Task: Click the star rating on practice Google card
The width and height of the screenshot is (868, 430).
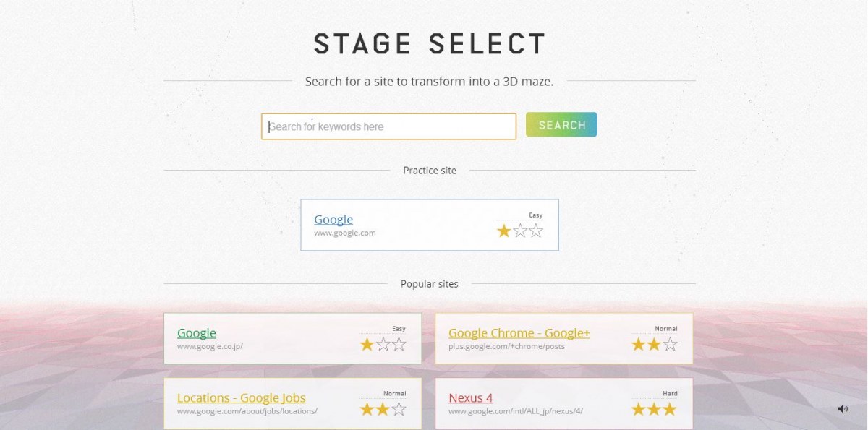Action: point(520,231)
